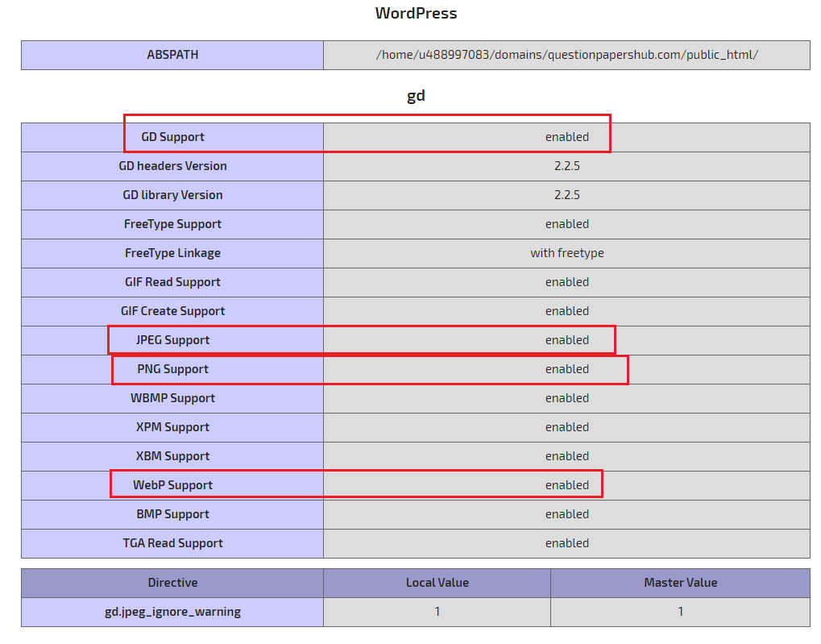Image resolution: width=821 pixels, height=644 pixels.
Task: Select TGA Read Support label
Action: point(172,543)
